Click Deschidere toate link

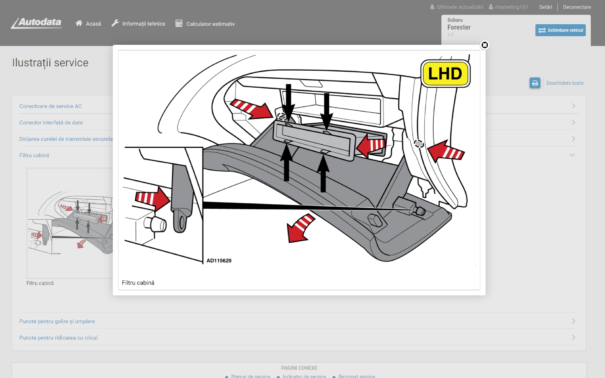(564, 83)
